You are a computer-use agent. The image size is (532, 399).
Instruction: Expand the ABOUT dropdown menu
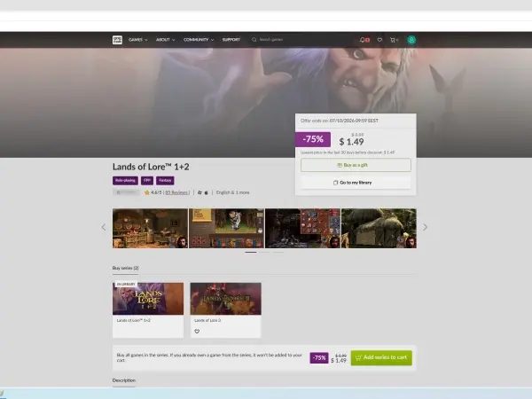165,40
